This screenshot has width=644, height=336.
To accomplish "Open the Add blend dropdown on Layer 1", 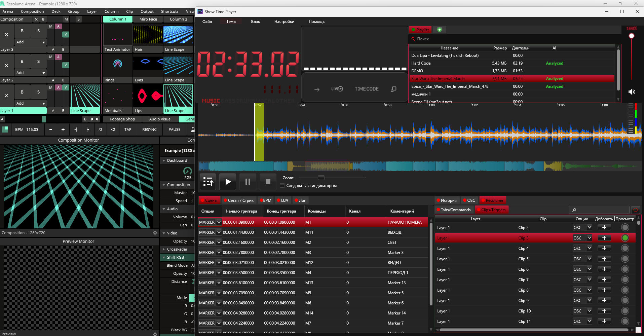I will tap(30, 103).
